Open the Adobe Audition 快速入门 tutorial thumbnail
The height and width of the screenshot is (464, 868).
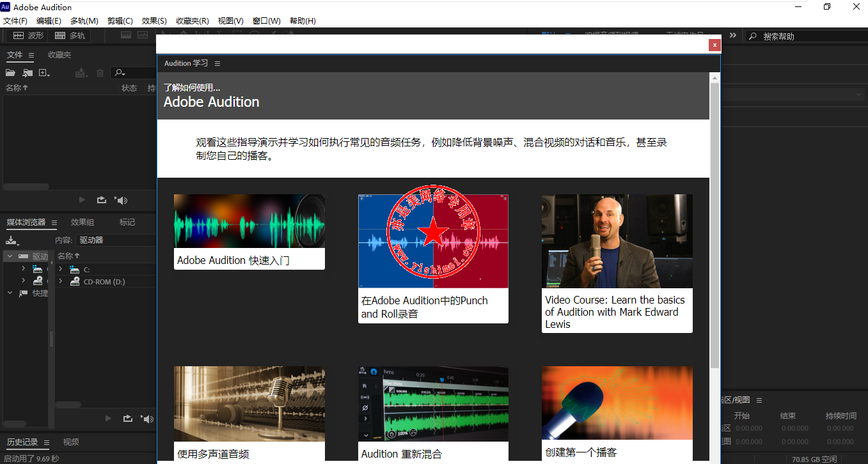coord(249,221)
